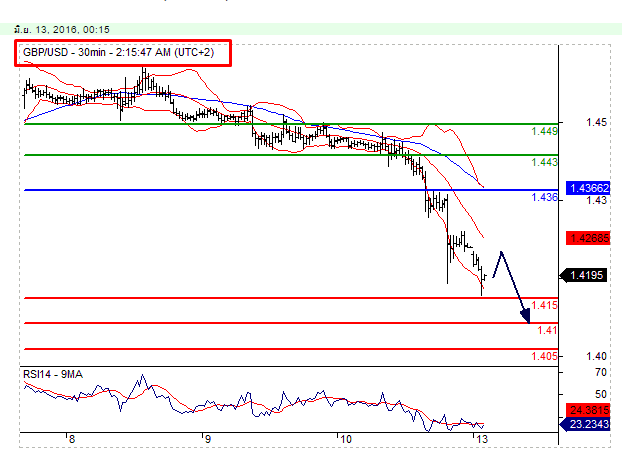622x464 pixels.
Task: Click the red 24.3815 RSI value tag
Action: point(589,410)
